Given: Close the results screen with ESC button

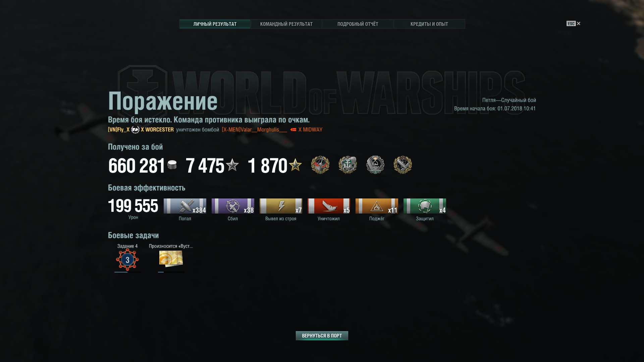Looking at the screenshot, I should point(573,23).
